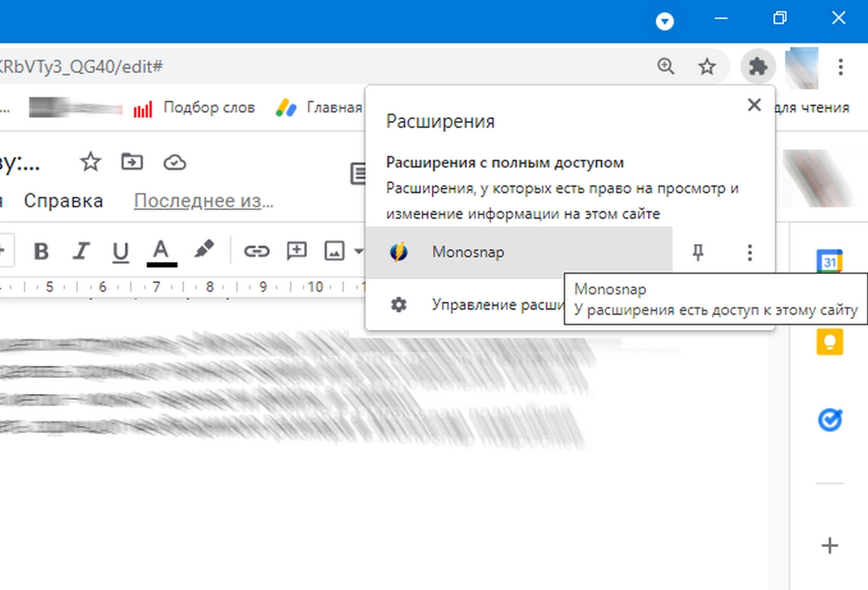Open the last edit history link
Viewport: 868px width, 590px height.
203,201
